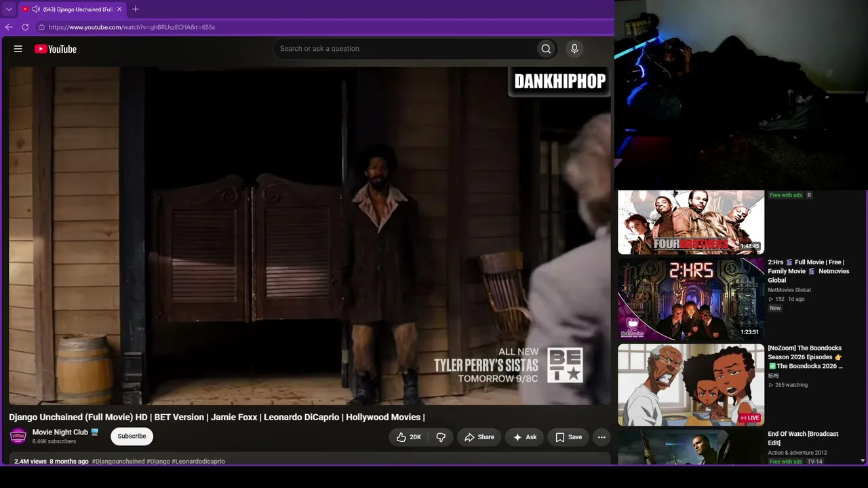Click the #Leonardodicaprio hashtag
The height and width of the screenshot is (488, 868).
199,462
